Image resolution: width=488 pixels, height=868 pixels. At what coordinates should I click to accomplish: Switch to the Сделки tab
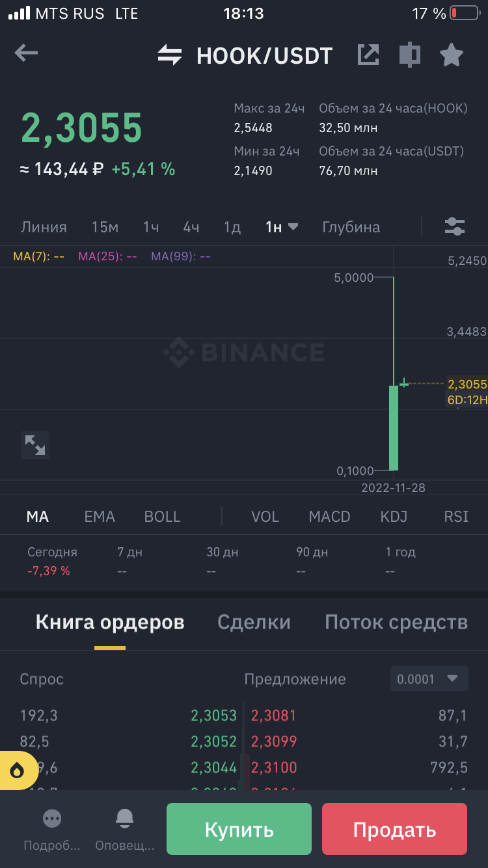254,622
